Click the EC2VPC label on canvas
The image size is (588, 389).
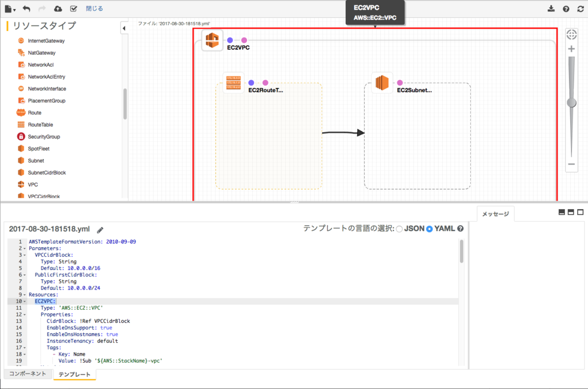click(238, 48)
